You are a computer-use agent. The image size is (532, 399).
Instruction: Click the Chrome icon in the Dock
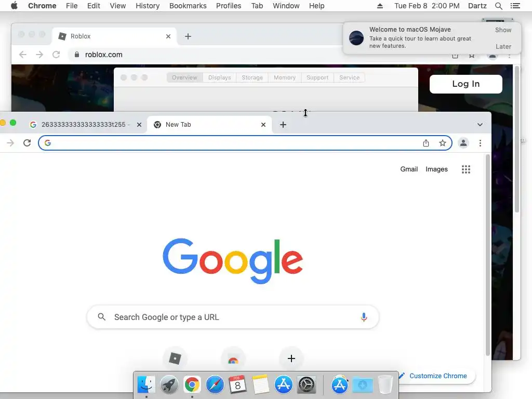point(192,385)
